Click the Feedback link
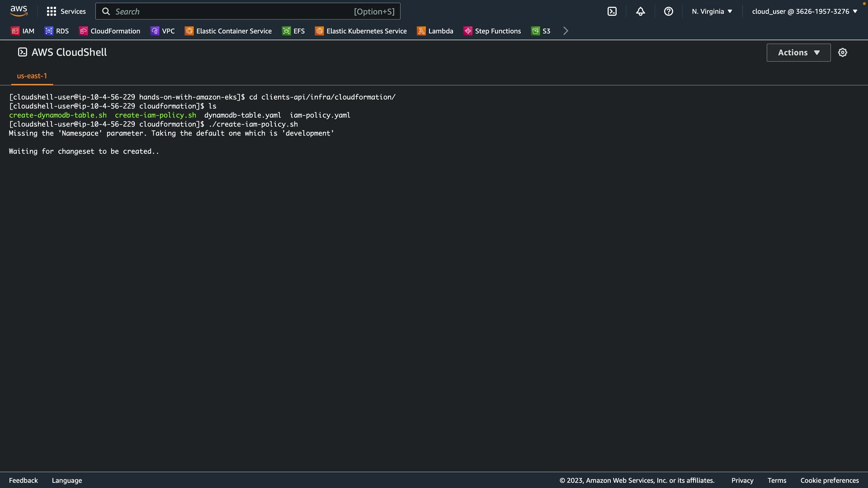868x488 pixels. [24, 480]
